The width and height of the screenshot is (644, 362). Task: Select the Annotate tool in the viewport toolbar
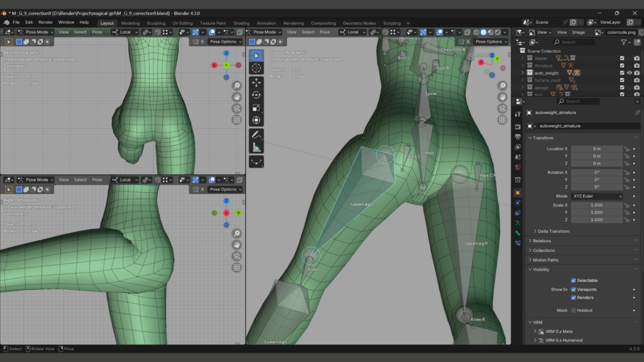(x=256, y=134)
